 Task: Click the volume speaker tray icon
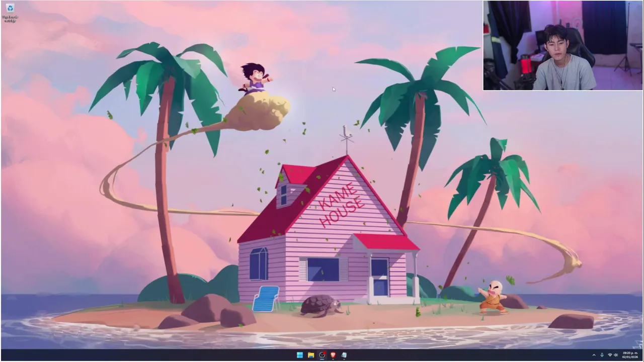[616, 355]
